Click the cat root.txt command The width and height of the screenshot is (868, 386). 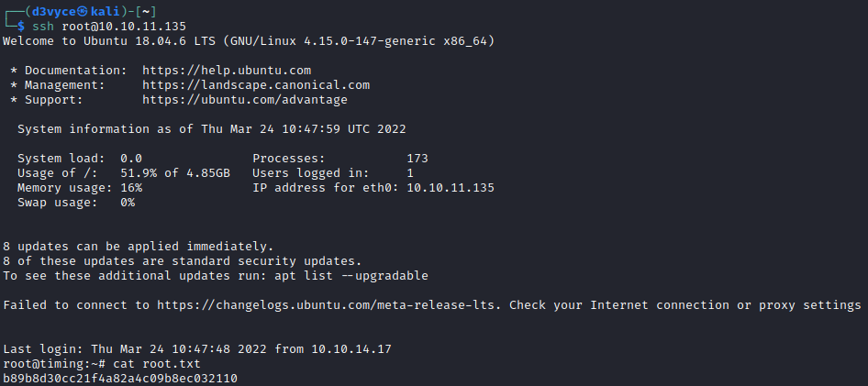[x=130, y=364]
